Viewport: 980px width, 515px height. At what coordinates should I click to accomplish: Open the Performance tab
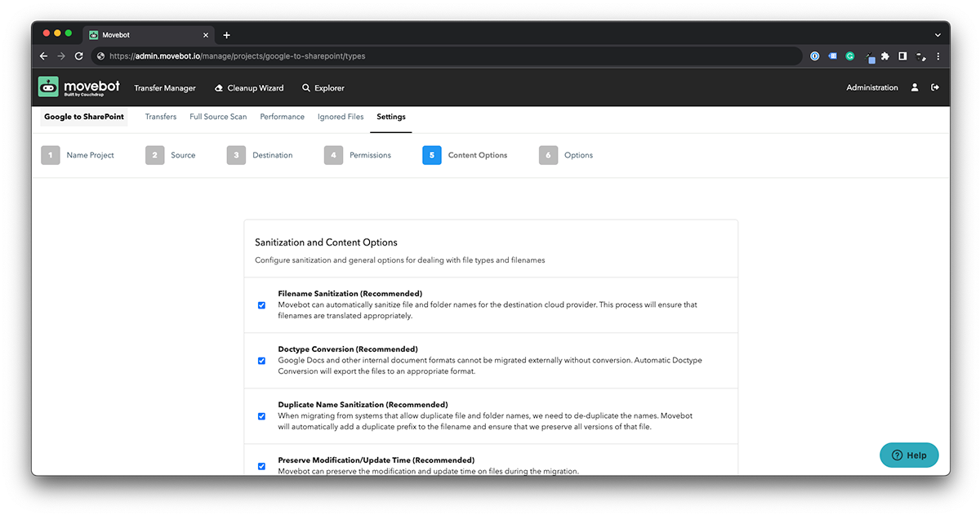(x=282, y=117)
